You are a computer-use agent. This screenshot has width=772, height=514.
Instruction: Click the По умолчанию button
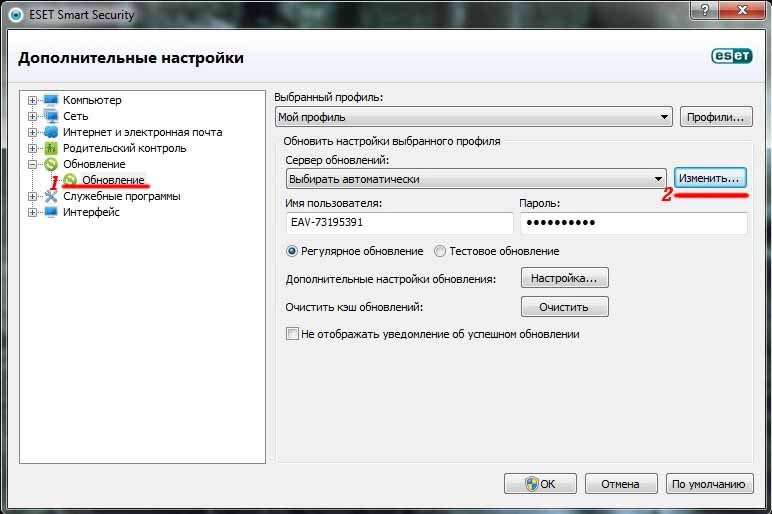point(709,484)
